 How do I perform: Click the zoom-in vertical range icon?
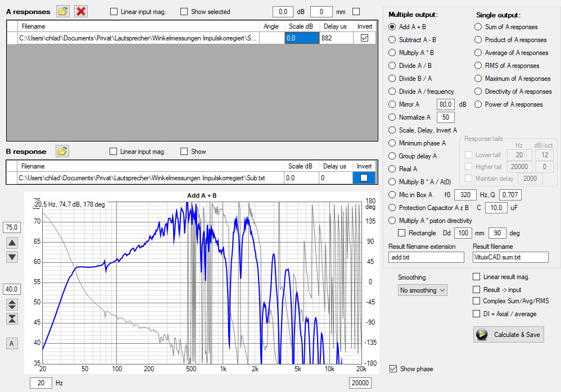(12, 319)
